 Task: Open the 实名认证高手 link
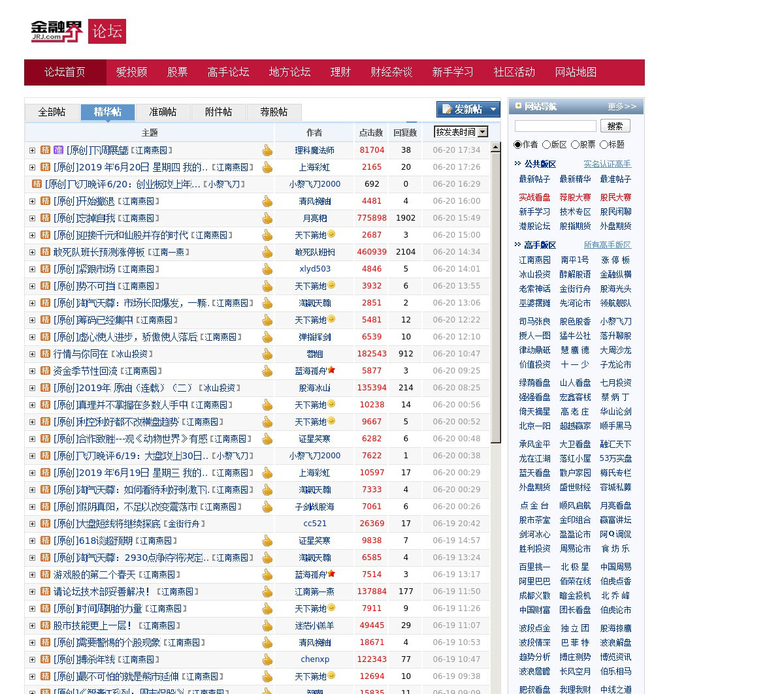tap(607, 164)
